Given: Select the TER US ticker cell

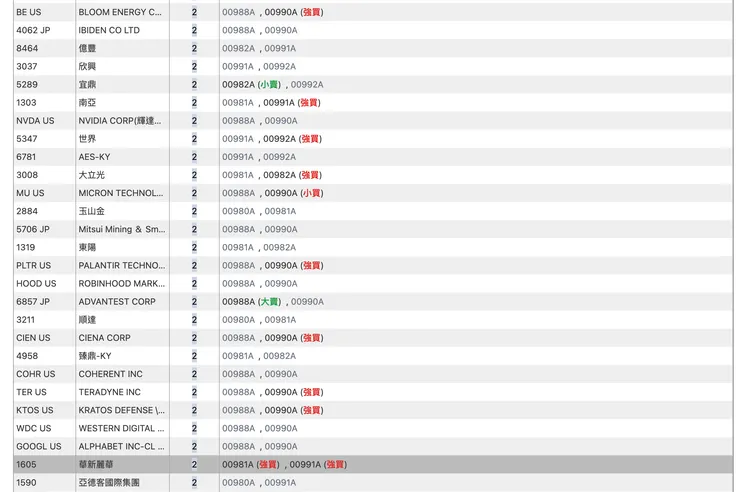Looking at the screenshot, I should (31, 392).
